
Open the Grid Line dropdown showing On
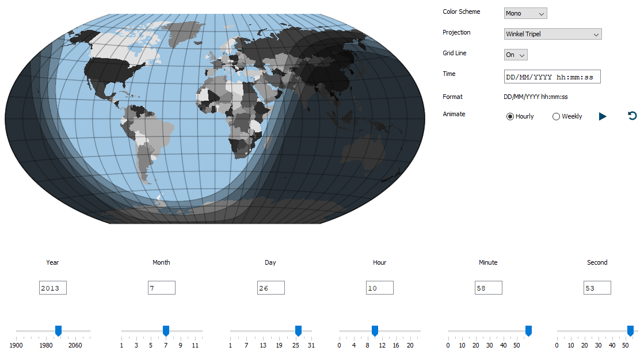(516, 55)
